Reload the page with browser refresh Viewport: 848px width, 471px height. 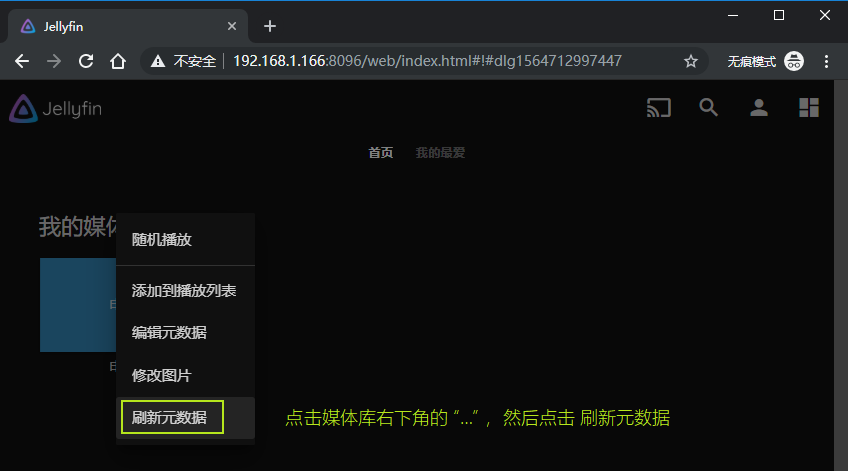[86, 61]
